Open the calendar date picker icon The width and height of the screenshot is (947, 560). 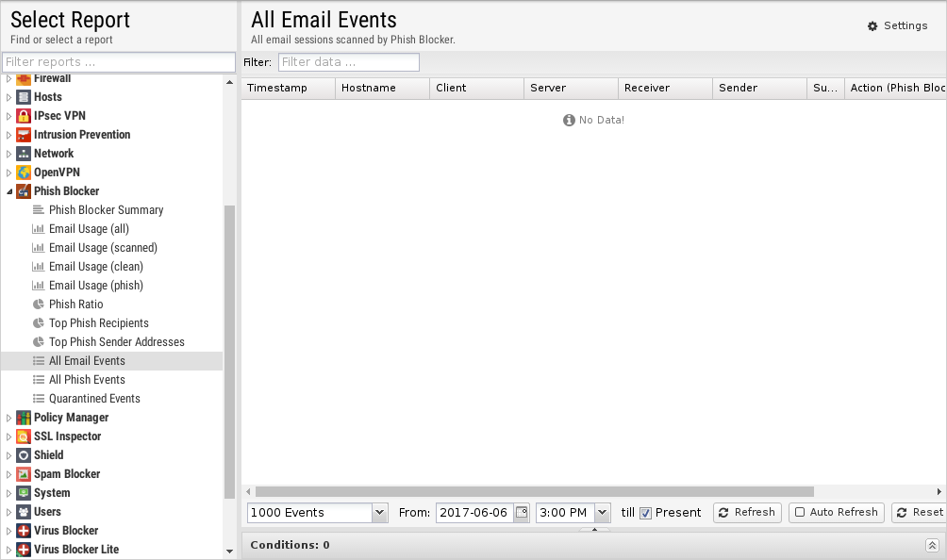tap(522, 512)
